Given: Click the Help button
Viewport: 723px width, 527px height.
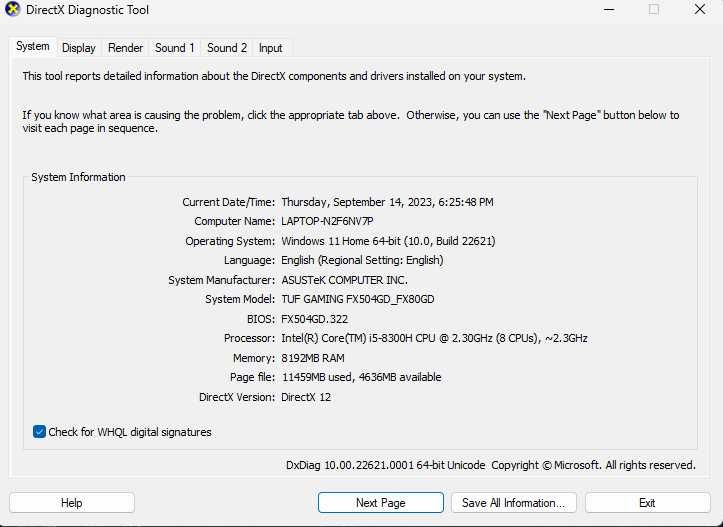Looking at the screenshot, I should [72, 503].
